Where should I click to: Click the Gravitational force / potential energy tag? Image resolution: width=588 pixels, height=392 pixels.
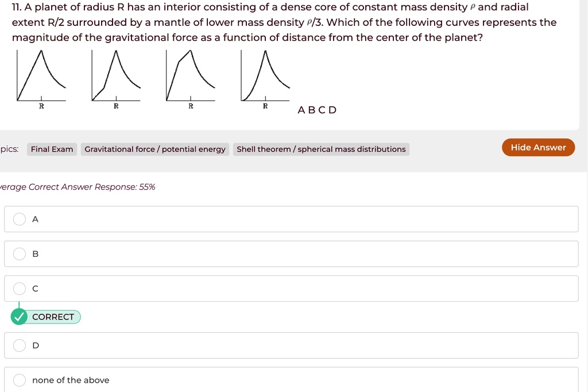(154, 149)
